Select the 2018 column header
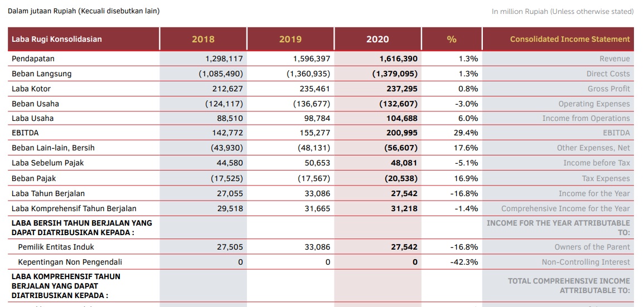Image resolution: width=644 pixels, height=307 pixels. point(204,39)
